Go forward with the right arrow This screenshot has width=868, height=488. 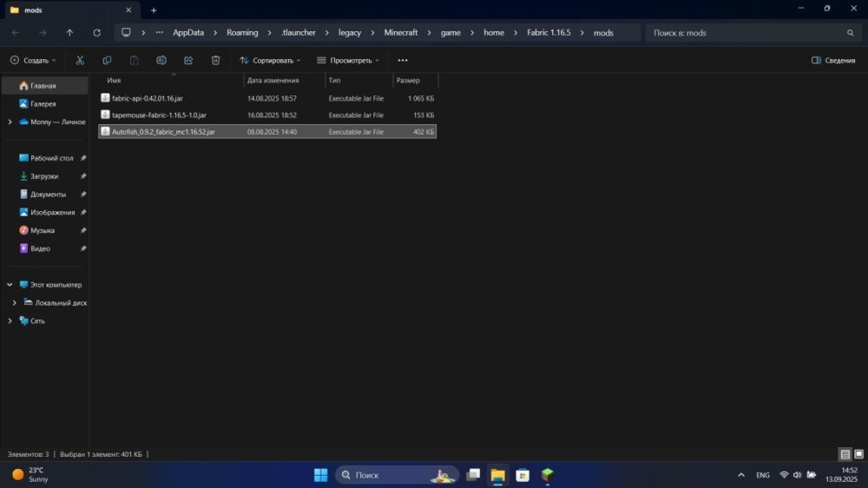click(x=43, y=33)
